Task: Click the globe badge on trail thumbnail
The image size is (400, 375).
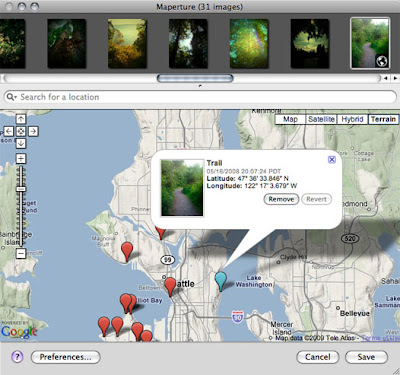Action: (382, 61)
